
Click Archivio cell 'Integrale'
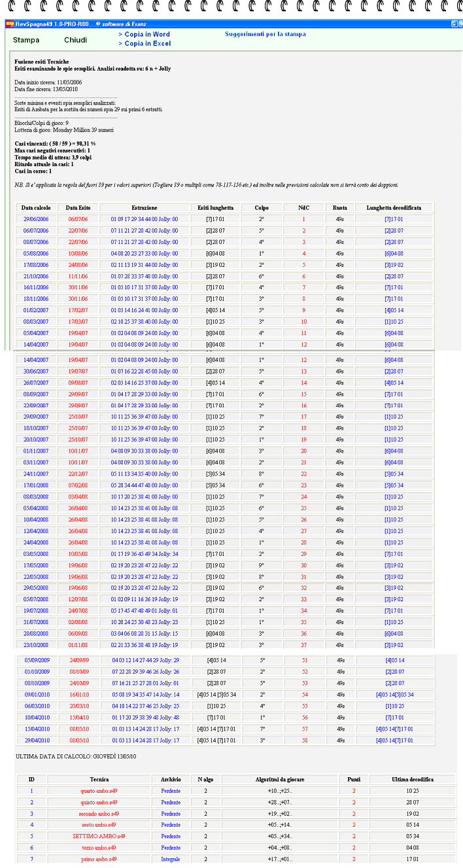[x=171, y=859]
